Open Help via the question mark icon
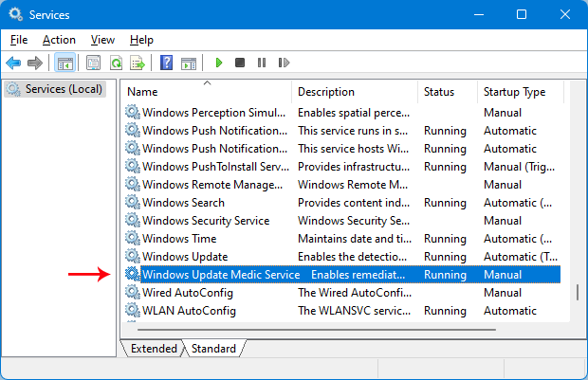Image resolution: width=588 pixels, height=380 pixels. click(166, 63)
